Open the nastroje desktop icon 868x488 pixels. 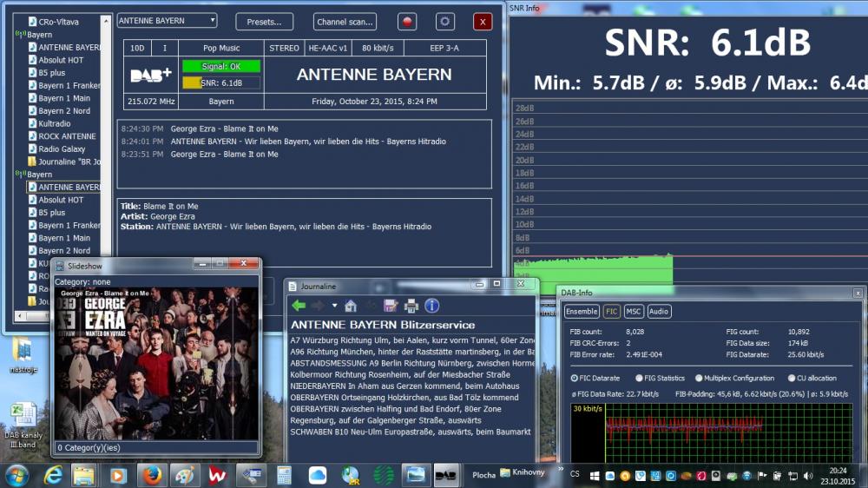click(x=23, y=356)
